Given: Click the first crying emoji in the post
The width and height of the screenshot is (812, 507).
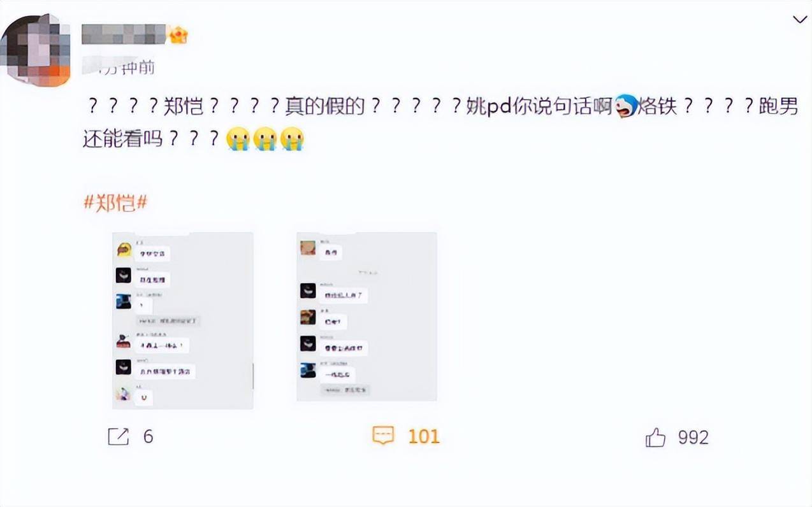Looking at the screenshot, I should (x=238, y=139).
